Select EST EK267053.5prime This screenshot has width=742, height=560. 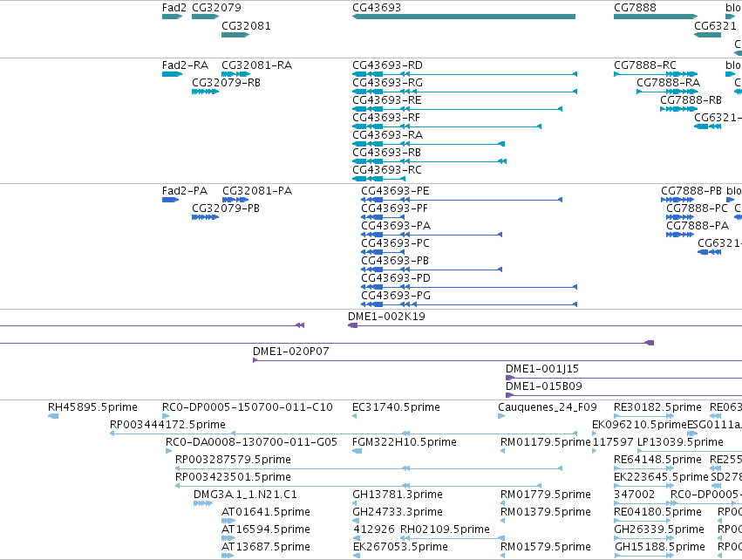[x=355, y=557]
